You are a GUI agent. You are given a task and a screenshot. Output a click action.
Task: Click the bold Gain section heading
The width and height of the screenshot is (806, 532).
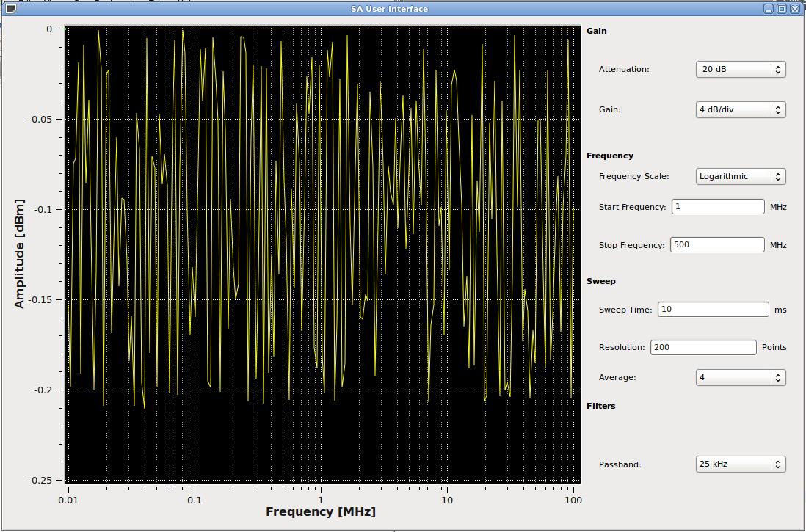coord(596,31)
